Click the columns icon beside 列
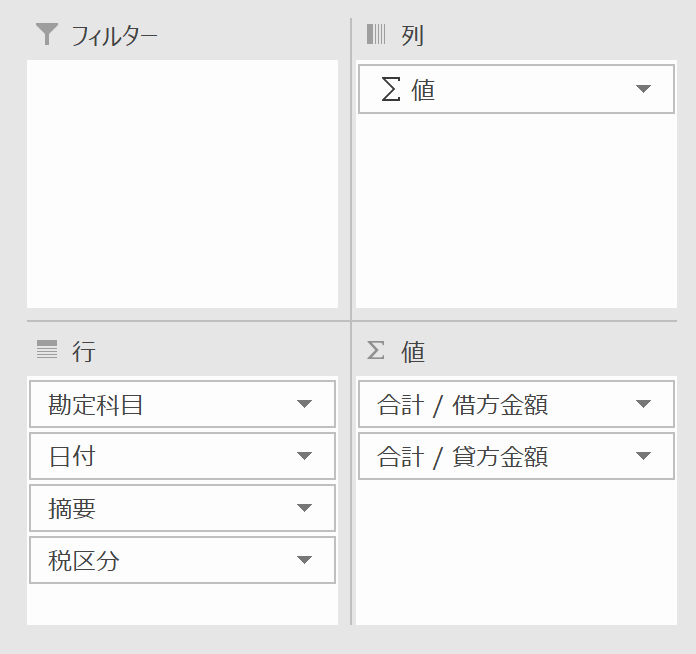Viewport: 696px width, 654px height. pos(376,35)
